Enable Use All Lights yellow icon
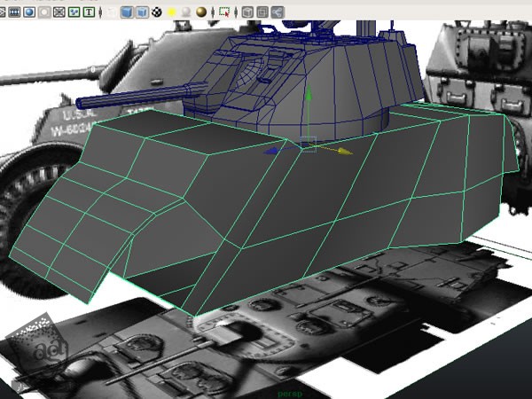532x399 pixels. click(x=172, y=12)
